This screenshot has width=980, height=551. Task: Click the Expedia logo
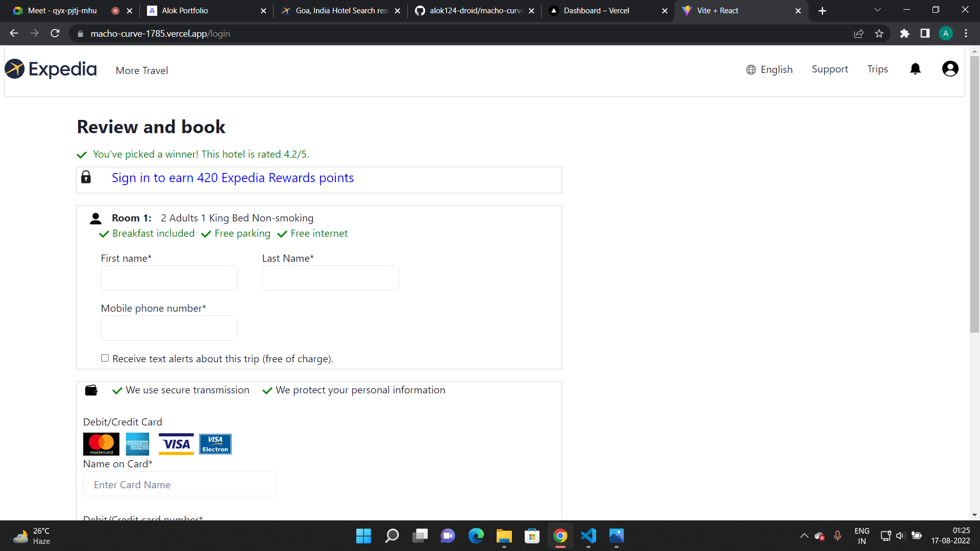pos(51,69)
